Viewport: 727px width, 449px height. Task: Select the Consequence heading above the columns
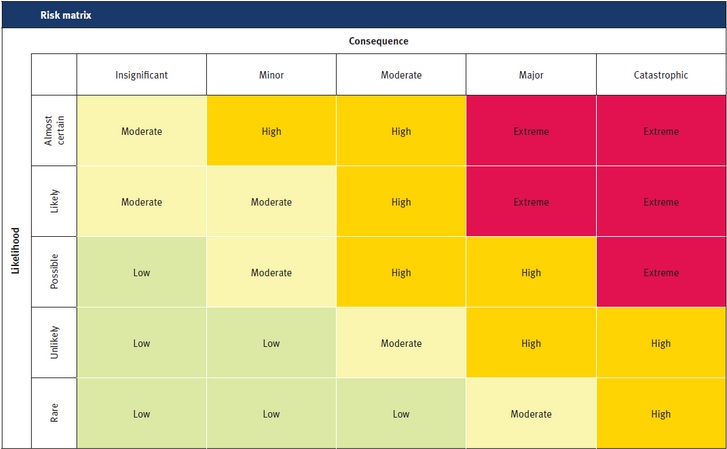(x=378, y=41)
